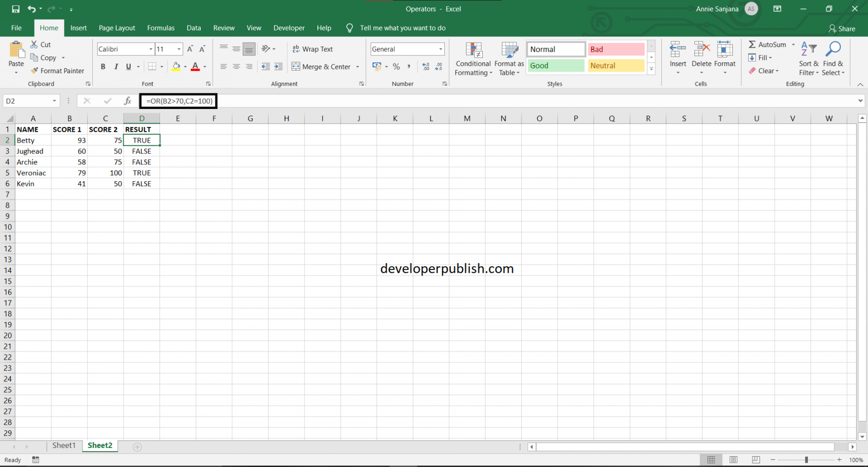Click the Insert Function fx icon

(127, 101)
